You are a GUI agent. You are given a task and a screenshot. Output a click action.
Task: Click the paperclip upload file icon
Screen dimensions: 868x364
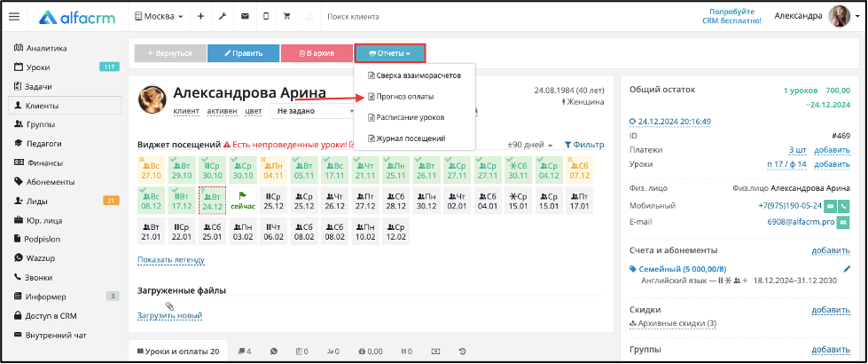(170, 305)
